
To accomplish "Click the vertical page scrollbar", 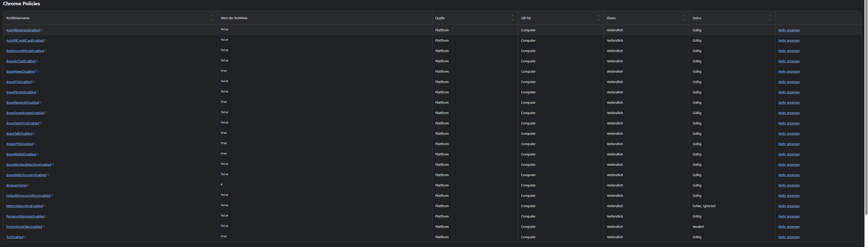I will (x=866, y=108).
